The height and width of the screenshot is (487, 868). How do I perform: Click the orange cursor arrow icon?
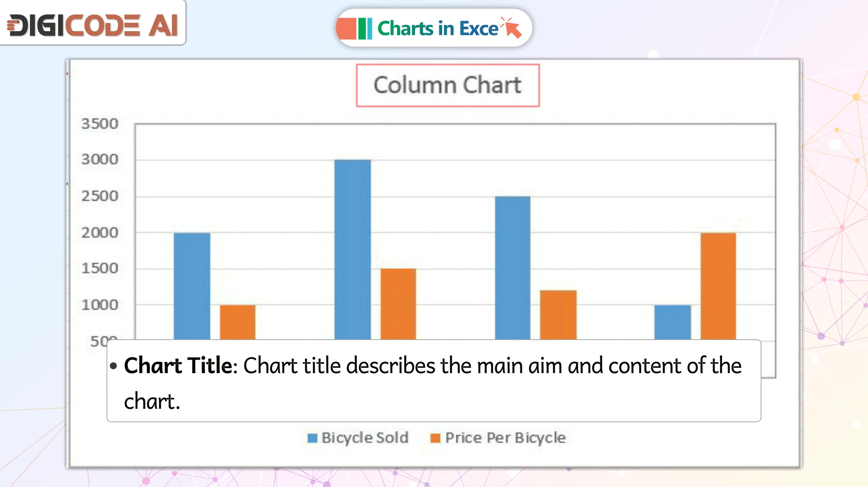tap(511, 28)
